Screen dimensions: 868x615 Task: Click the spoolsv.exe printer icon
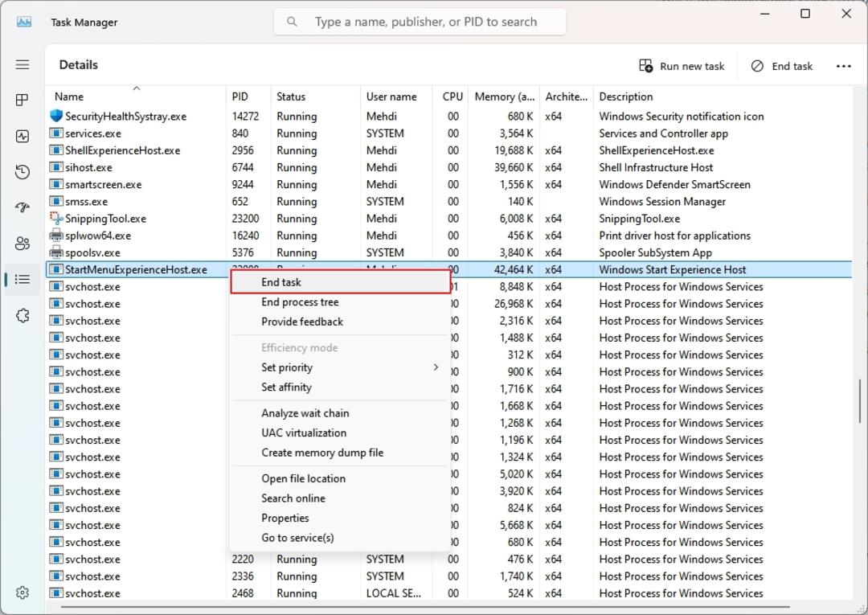click(x=56, y=252)
